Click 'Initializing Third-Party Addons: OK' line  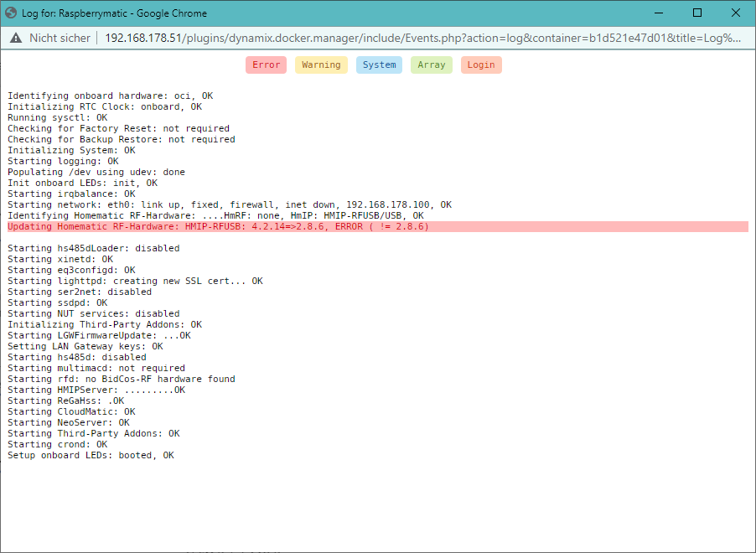[105, 324]
